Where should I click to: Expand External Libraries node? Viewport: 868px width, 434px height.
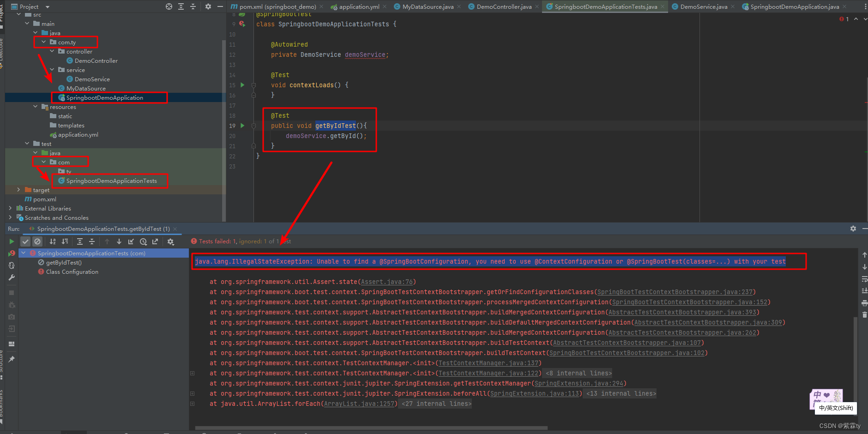10,208
